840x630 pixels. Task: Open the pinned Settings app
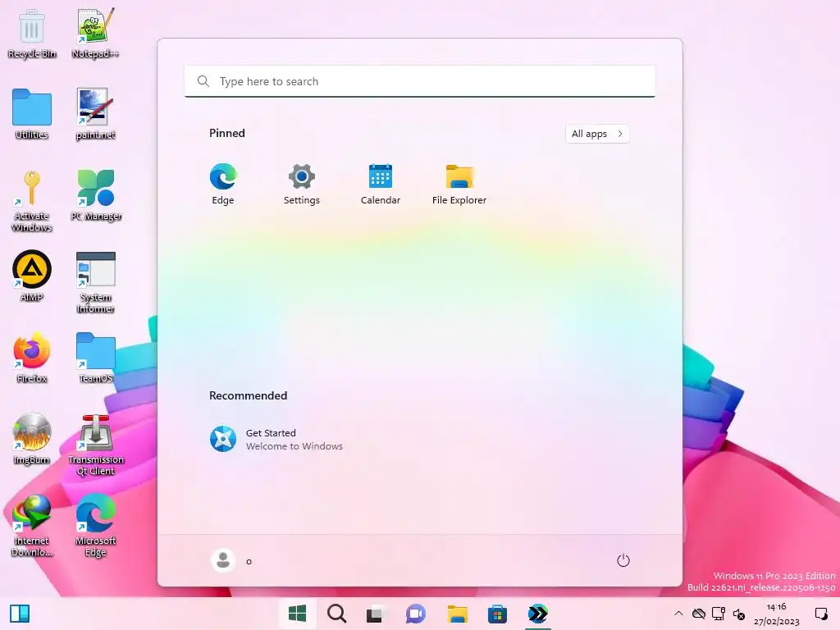pyautogui.click(x=302, y=184)
